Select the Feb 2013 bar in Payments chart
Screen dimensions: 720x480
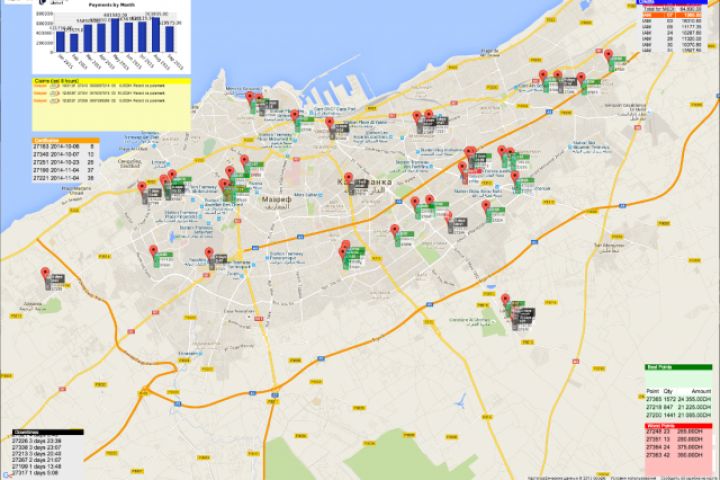click(74, 43)
